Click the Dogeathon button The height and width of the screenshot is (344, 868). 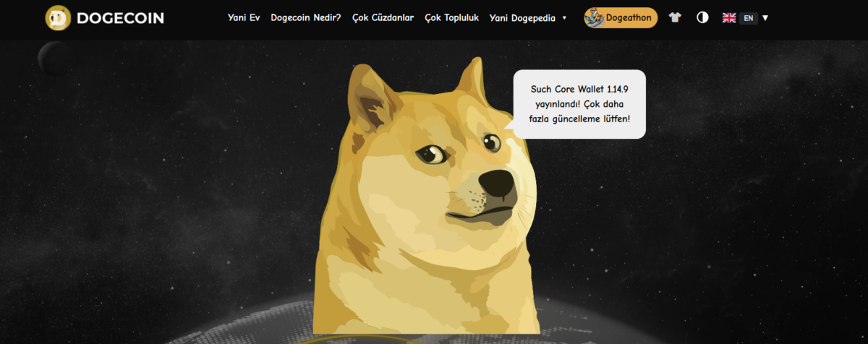[x=621, y=17]
